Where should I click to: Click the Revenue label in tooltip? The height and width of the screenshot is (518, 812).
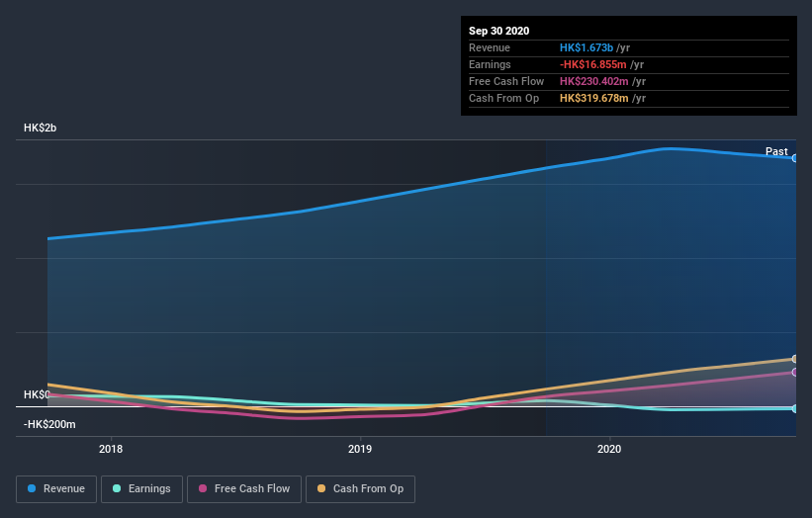(x=490, y=47)
